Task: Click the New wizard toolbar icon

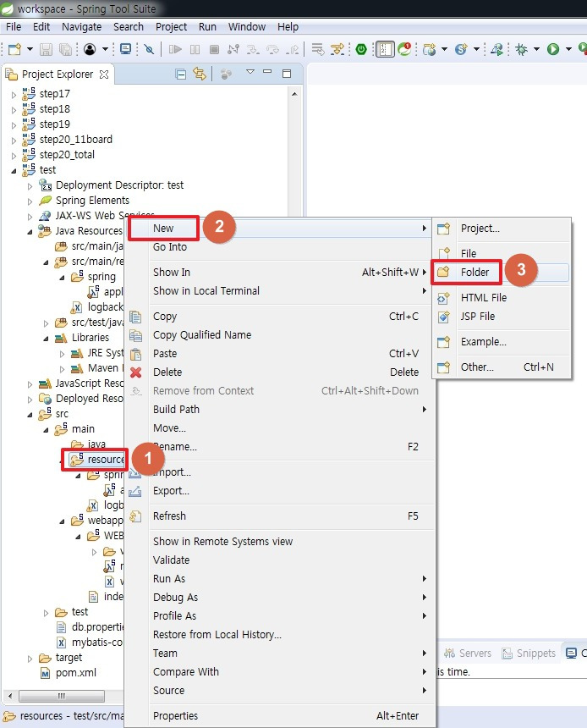Action: pos(14,49)
